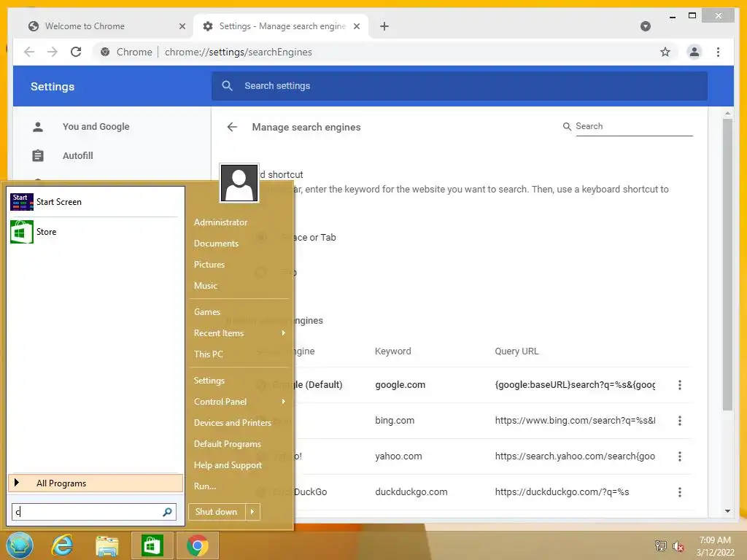747x560 pixels.
Task: Click the Start orb on taskbar
Action: 20,545
